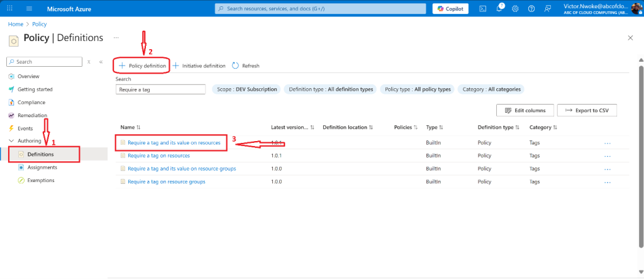Viewport: 644px width, 279px height.
Task: Sort by the Definition type column
Action: (499, 128)
